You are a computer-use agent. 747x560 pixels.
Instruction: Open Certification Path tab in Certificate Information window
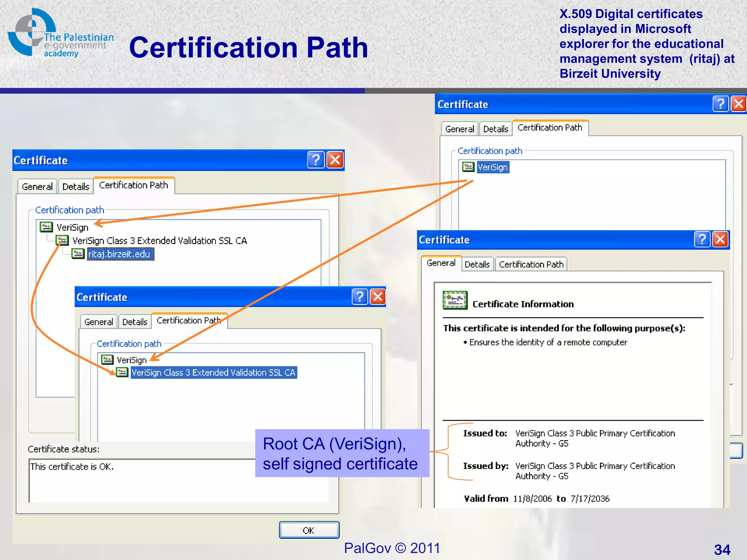(x=531, y=264)
